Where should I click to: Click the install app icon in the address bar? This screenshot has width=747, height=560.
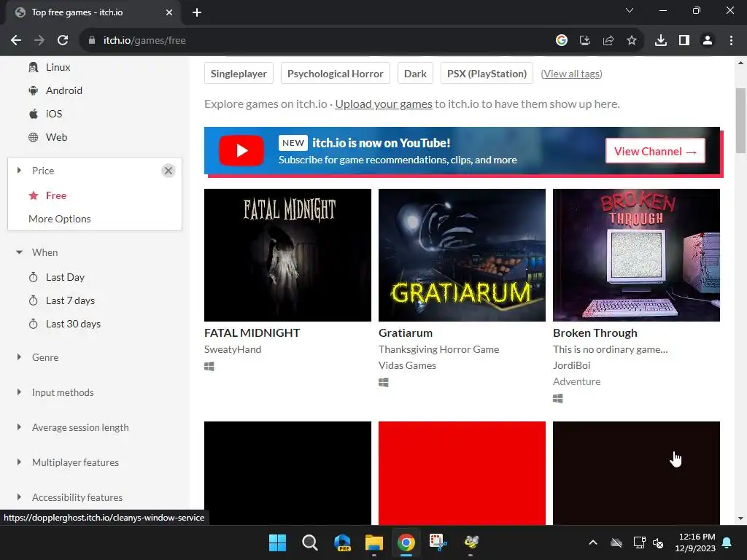(584, 41)
